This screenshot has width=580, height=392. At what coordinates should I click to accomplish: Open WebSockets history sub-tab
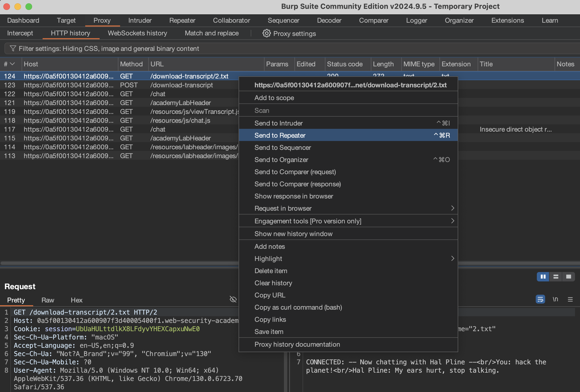138,33
